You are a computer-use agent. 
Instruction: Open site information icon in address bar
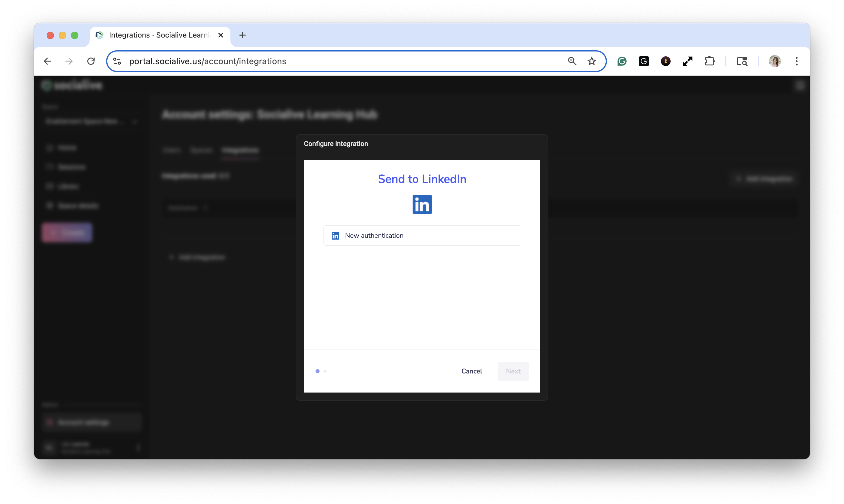117,61
